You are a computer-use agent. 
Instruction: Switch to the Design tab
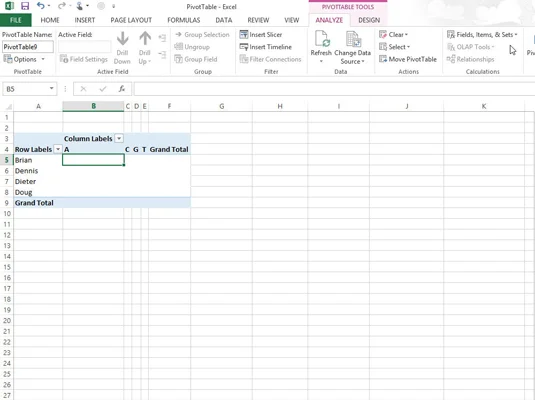tap(369, 20)
